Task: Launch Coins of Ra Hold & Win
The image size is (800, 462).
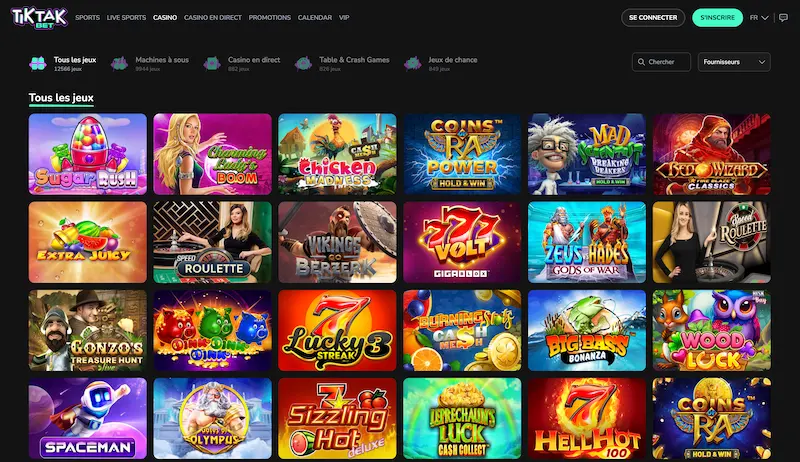Action: tap(712, 419)
